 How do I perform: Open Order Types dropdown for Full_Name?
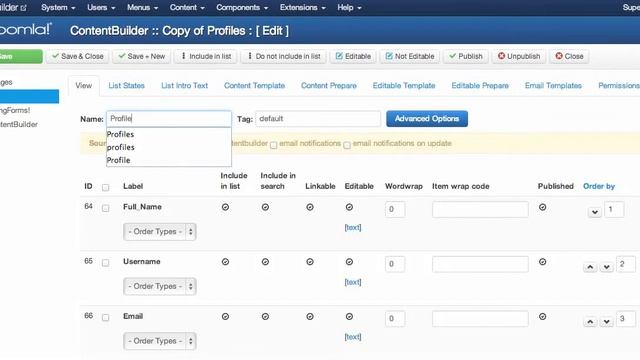160,231
